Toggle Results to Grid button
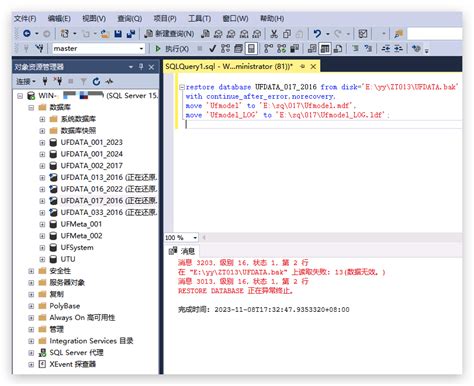Screen dimensions: 474x386 (325, 49)
